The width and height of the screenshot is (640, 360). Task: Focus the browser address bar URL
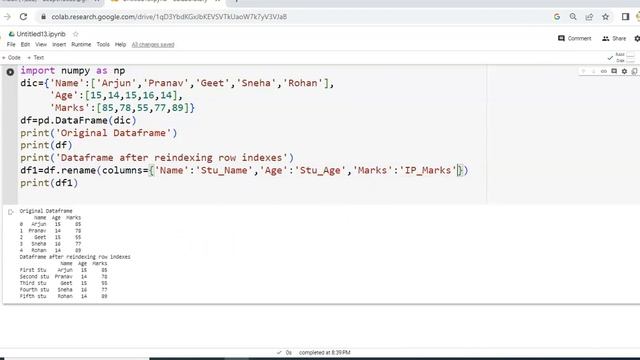tap(169, 17)
